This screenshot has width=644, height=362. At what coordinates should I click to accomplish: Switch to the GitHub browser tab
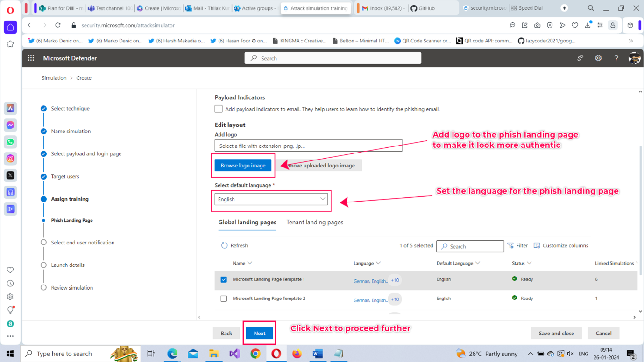426,8
